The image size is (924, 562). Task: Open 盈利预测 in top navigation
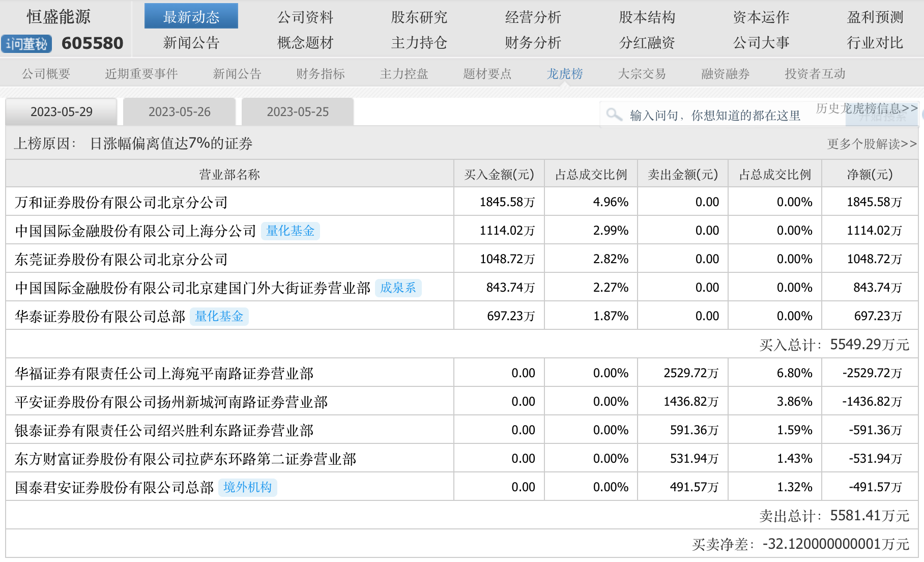[x=875, y=17]
